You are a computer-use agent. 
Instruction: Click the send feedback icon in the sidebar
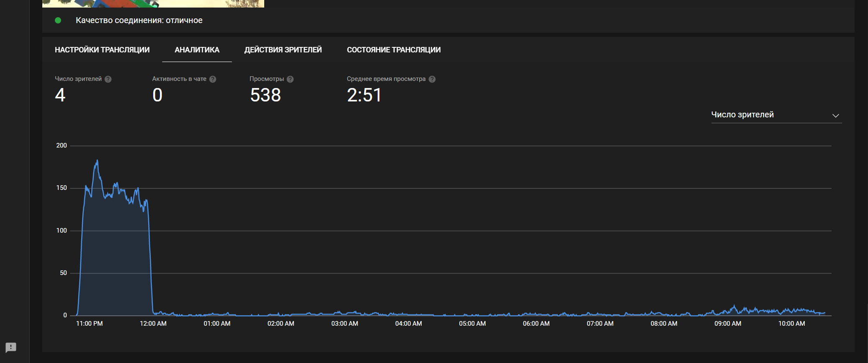pyautogui.click(x=11, y=347)
